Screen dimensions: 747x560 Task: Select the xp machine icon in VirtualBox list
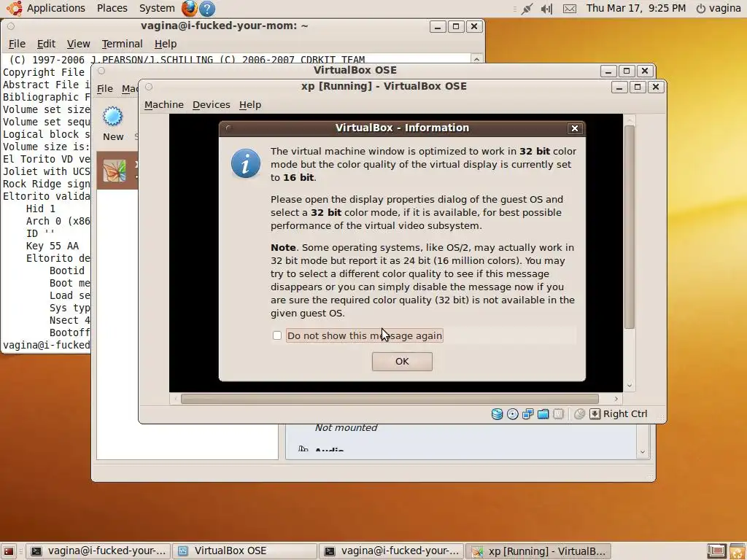click(x=115, y=171)
